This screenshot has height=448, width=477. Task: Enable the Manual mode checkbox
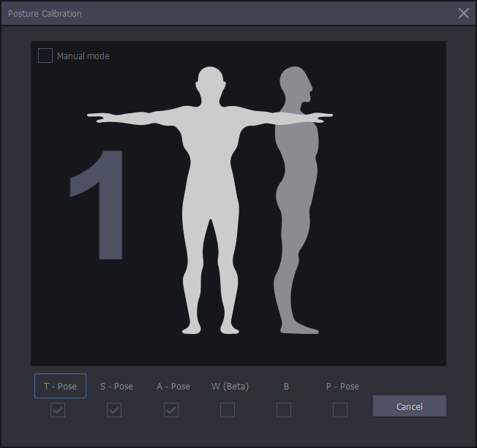pos(45,56)
